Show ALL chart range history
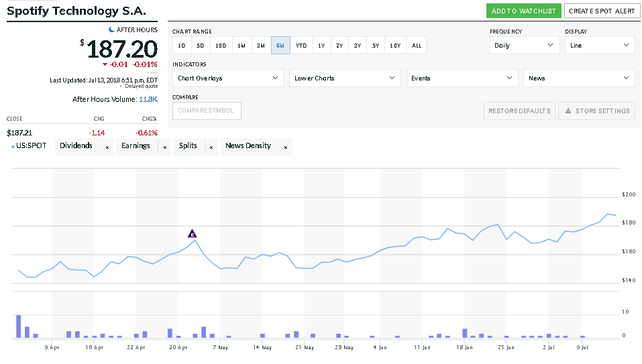The image size is (642, 364). 417,46
